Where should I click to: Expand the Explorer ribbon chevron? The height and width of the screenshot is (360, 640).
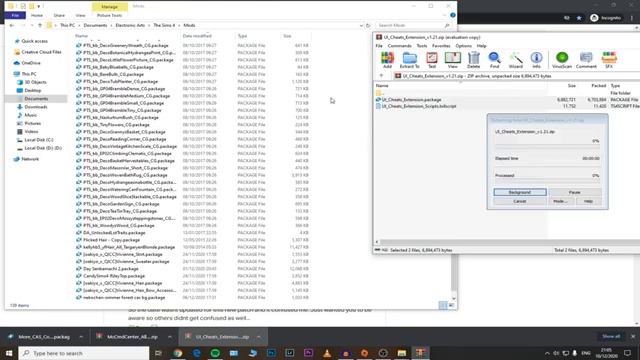click(444, 15)
